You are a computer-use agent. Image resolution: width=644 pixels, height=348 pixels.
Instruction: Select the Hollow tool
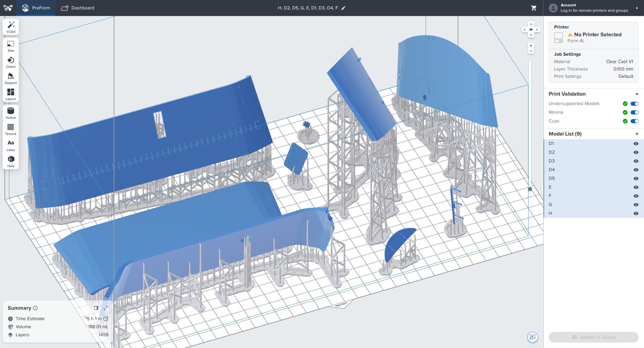(11, 113)
